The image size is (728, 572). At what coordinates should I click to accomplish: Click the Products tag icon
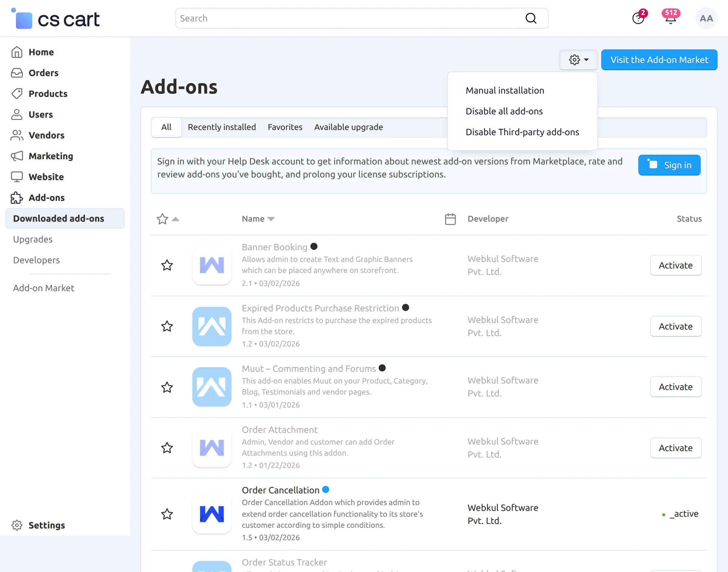(x=17, y=94)
